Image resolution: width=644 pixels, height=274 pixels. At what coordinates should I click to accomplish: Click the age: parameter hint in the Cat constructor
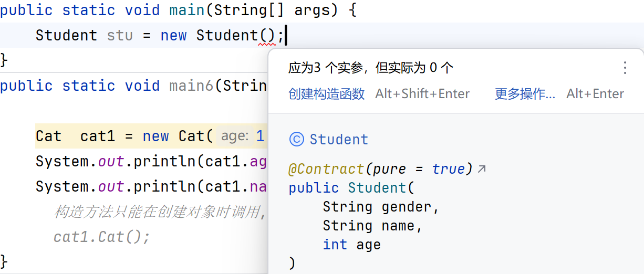(x=234, y=136)
